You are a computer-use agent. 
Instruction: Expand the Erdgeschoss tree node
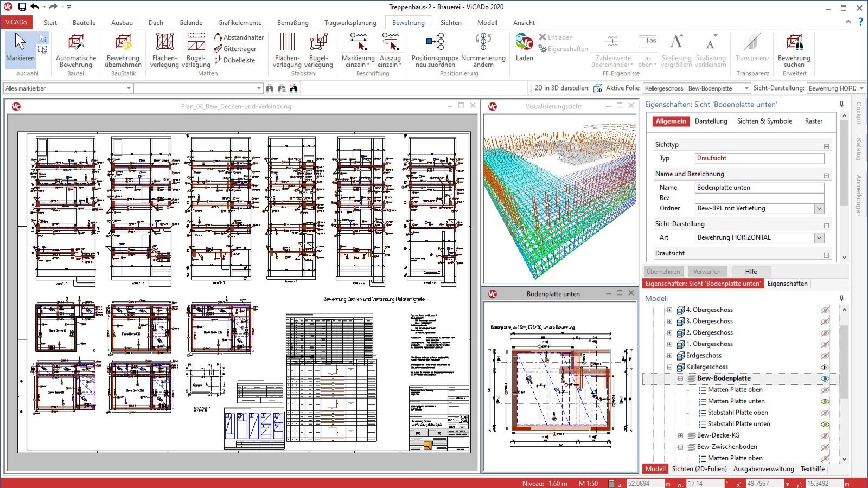coord(669,356)
